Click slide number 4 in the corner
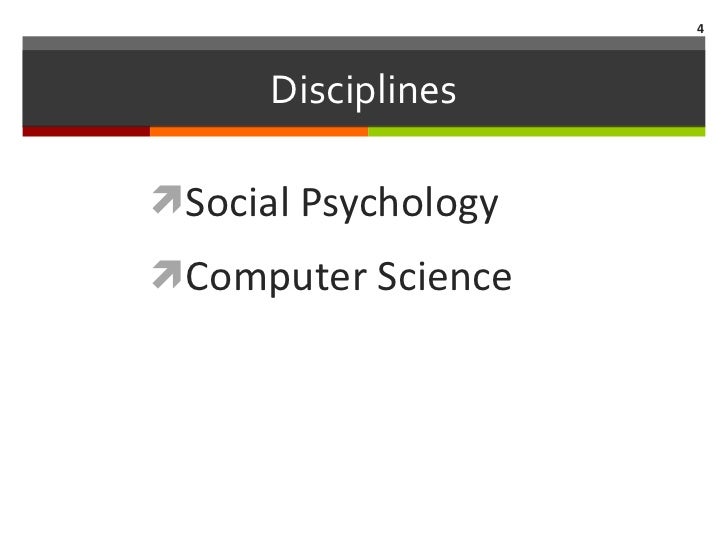The width and height of the screenshot is (728, 546). click(700, 29)
